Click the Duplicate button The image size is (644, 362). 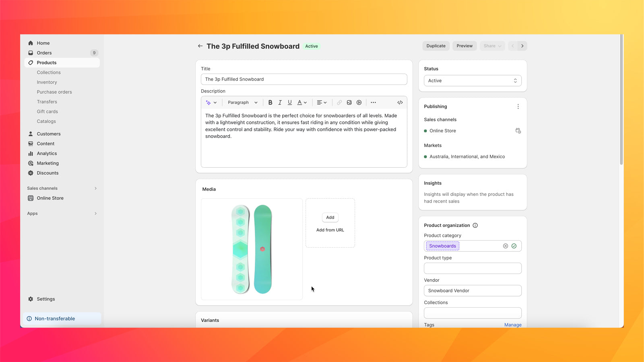[436, 45]
